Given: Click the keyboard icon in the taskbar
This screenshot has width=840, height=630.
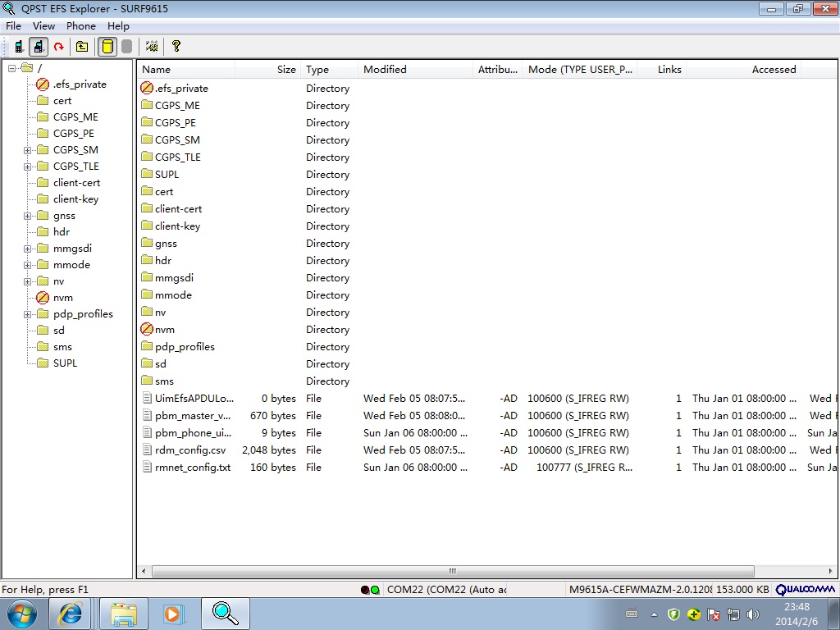Looking at the screenshot, I should [x=632, y=614].
